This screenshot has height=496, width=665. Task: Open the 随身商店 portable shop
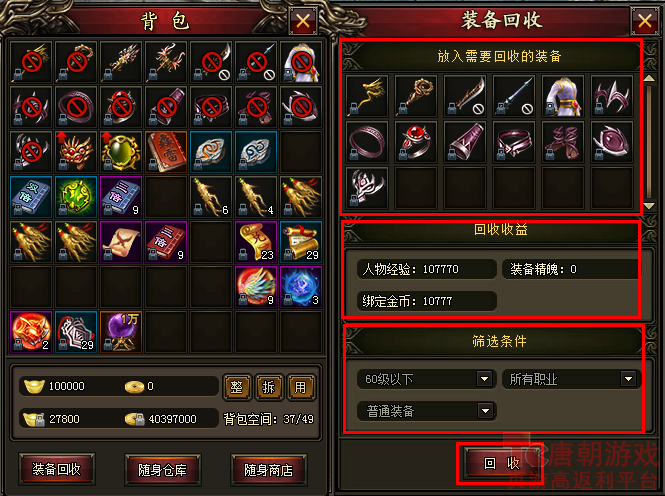point(268,470)
